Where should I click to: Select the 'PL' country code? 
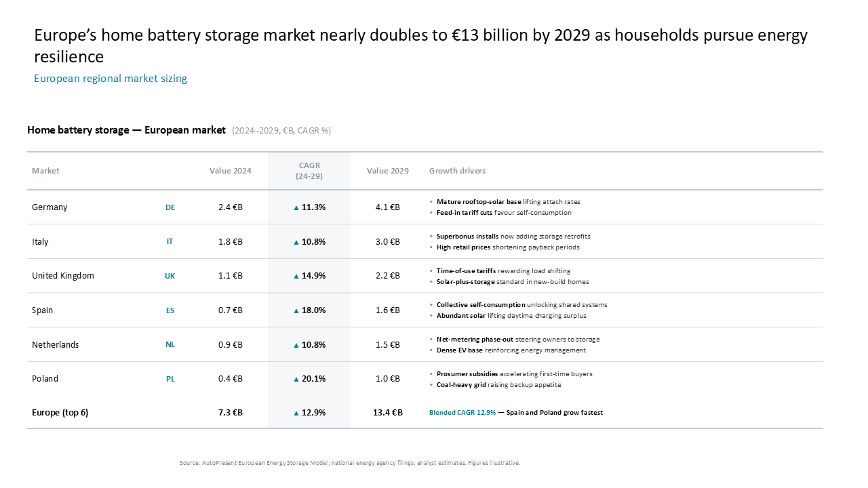pos(170,380)
